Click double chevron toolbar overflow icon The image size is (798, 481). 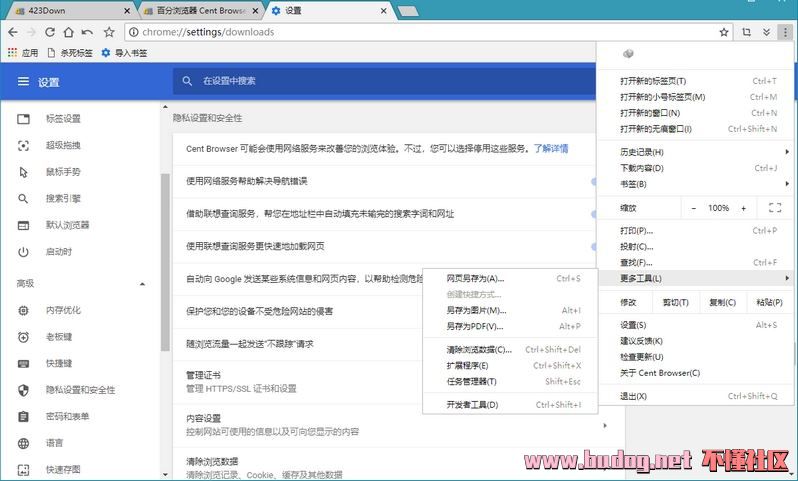click(x=766, y=32)
